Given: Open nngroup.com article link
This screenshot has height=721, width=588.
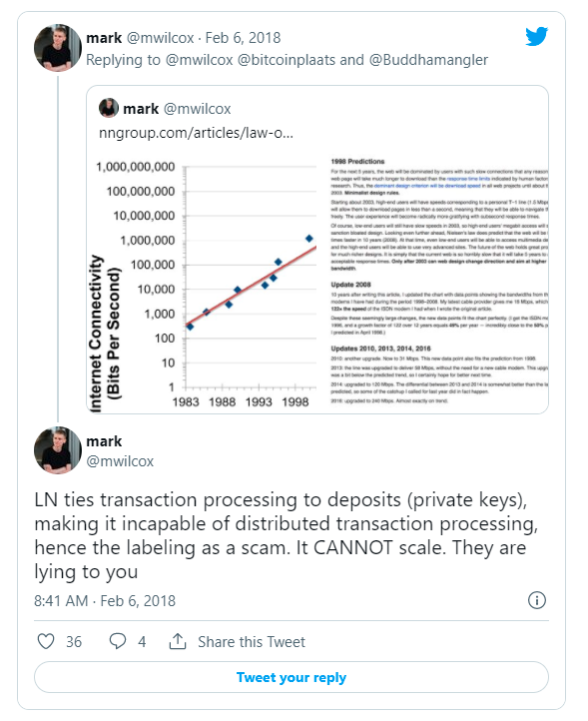Looking at the screenshot, I should pos(196,133).
